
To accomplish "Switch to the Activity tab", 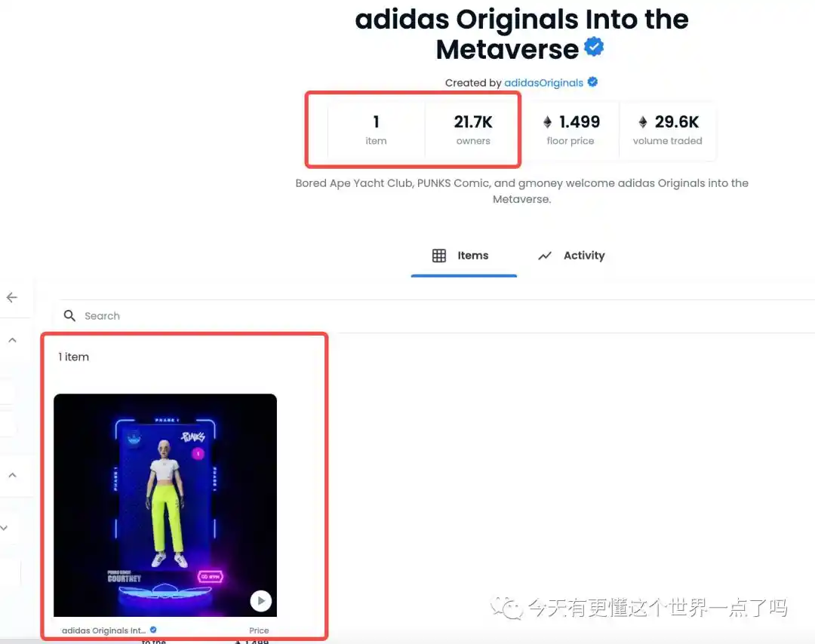I will (x=571, y=256).
